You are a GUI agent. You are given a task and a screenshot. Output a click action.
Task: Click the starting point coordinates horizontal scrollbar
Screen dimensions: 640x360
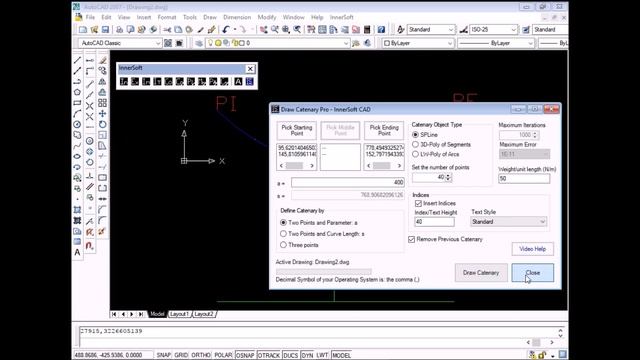(x=297, y=166)
